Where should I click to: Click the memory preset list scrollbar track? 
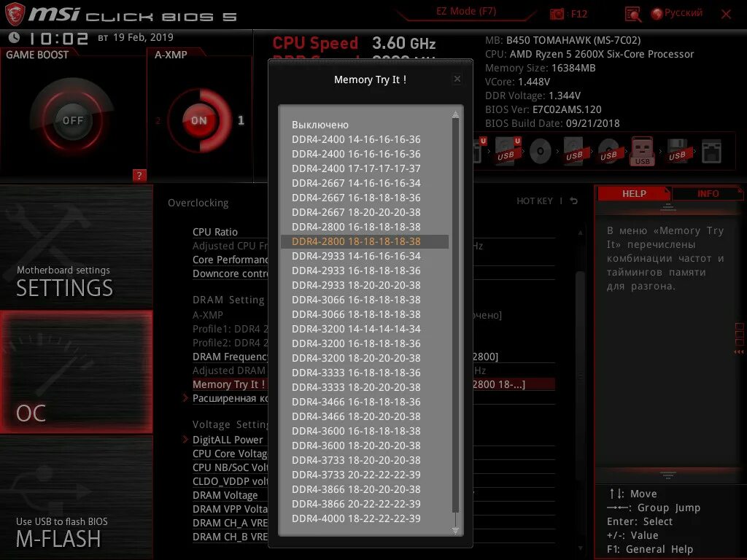(455, 314)
